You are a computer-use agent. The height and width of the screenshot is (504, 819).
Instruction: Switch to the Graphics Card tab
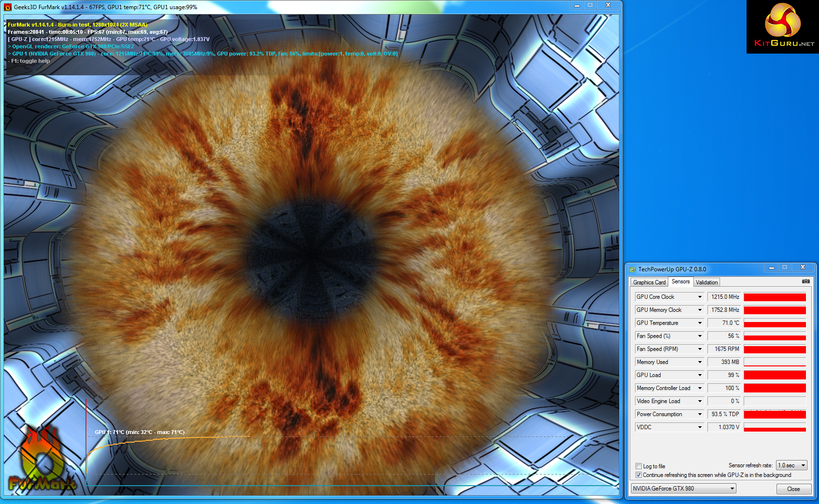click(649, 282)
